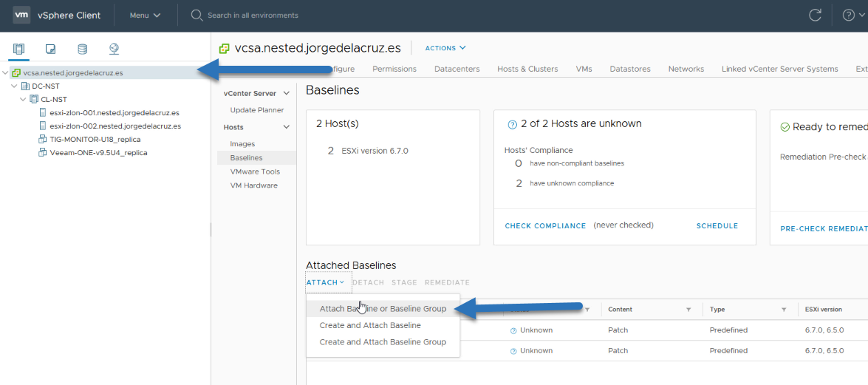Click the ESXi version column header

823,310
